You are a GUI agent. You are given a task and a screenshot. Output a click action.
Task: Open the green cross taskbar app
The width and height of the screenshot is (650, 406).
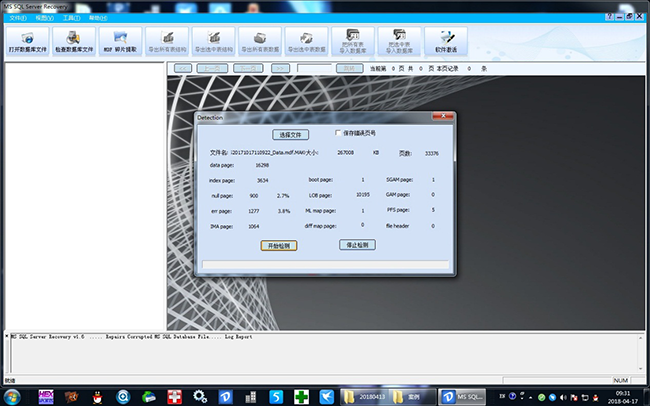[301, 397]
